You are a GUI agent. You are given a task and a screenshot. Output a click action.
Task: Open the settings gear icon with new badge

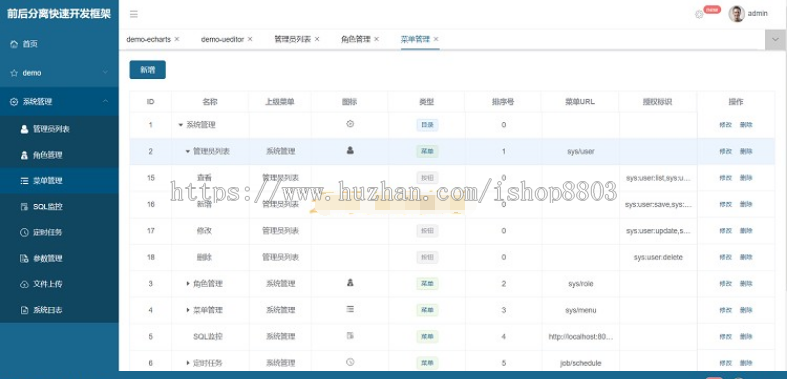click(699, 15)
